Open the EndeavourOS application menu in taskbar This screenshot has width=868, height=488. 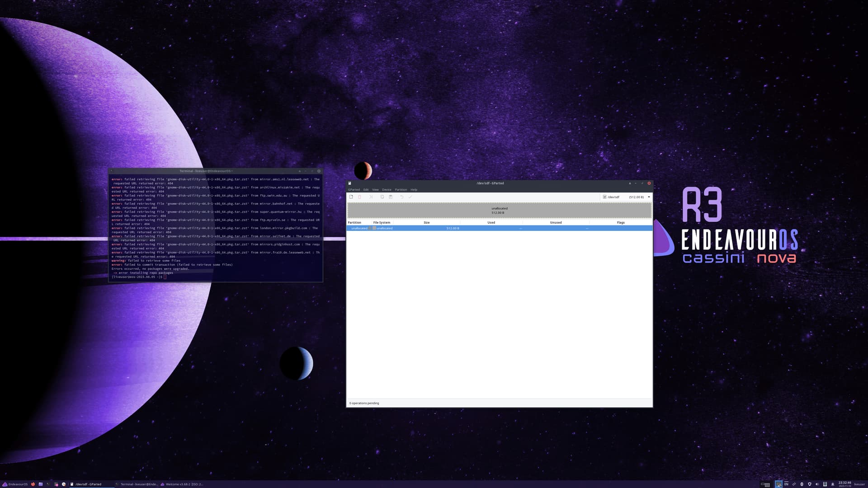point(15,484)
